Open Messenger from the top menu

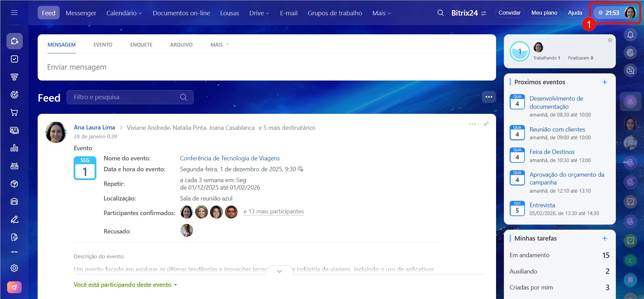[x=81, y=13]
